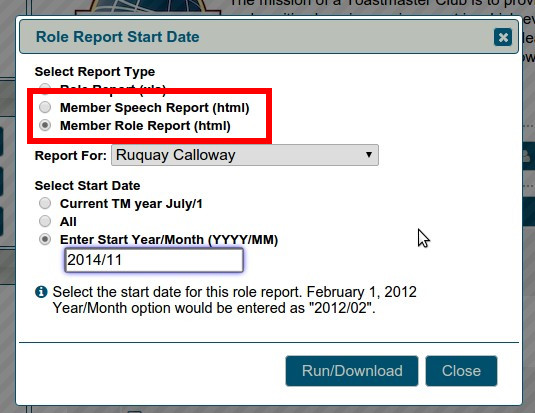Viewport: 535px width, 413px height.
Task: Click the Run/Download button
Action: [352, 371]
